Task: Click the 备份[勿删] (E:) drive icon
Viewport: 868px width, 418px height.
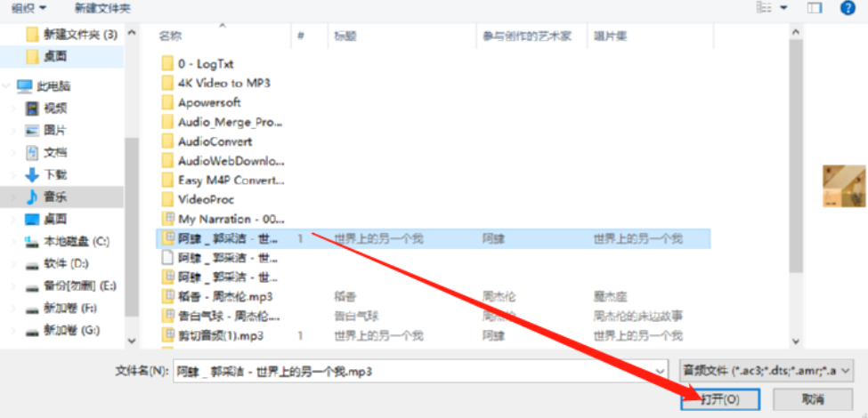Action: pyautogui.click(x=33, y=287)
